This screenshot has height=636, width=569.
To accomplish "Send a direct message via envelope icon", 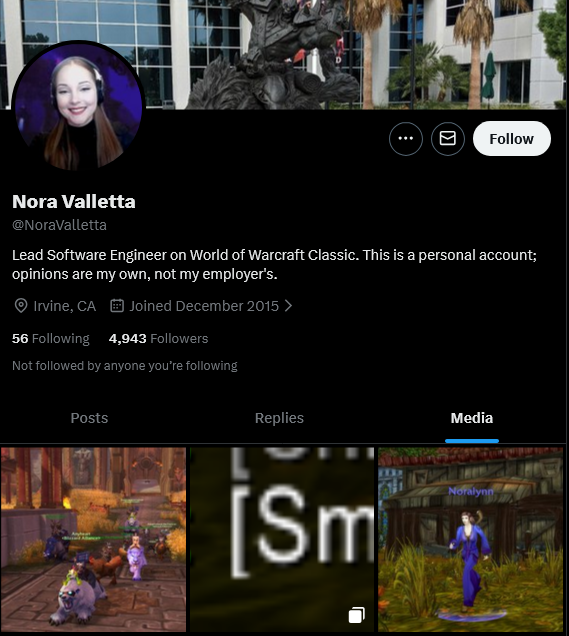I will pos(448,139).
